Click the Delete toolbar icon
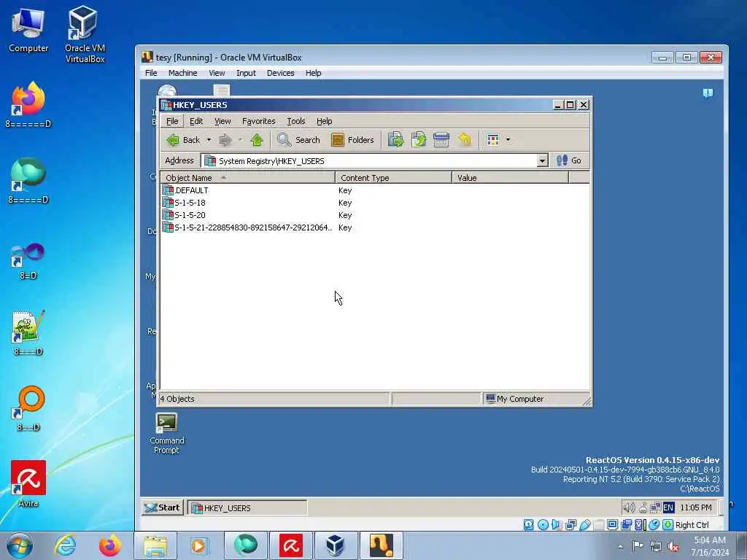 point(441,140)
